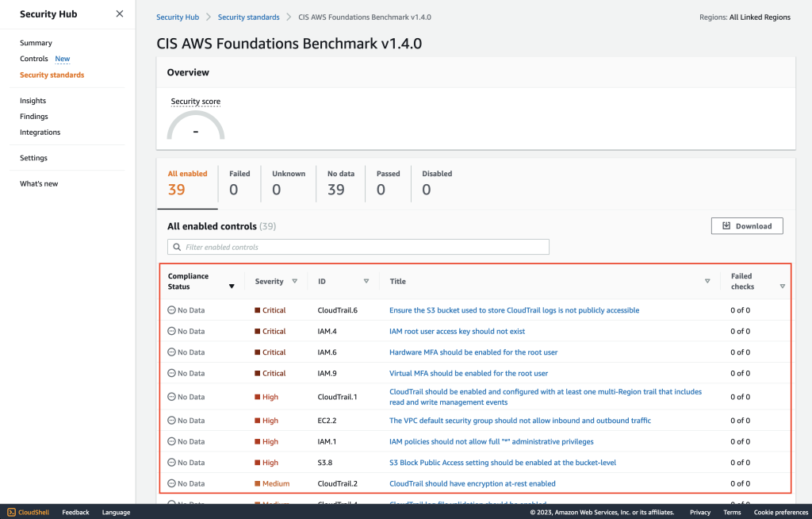Click the search magnifier icon in filter box

point(177,248)
